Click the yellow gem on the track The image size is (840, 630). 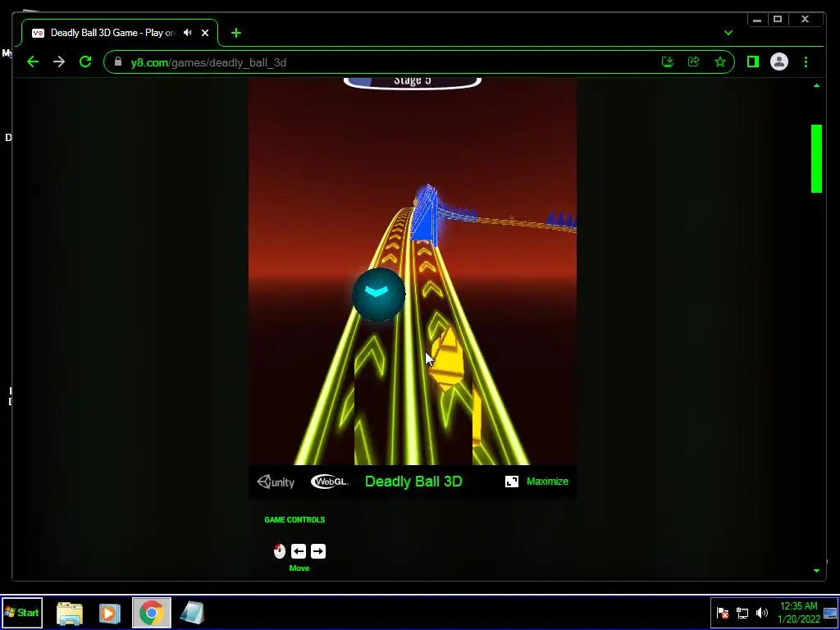(x=447, y=358)
